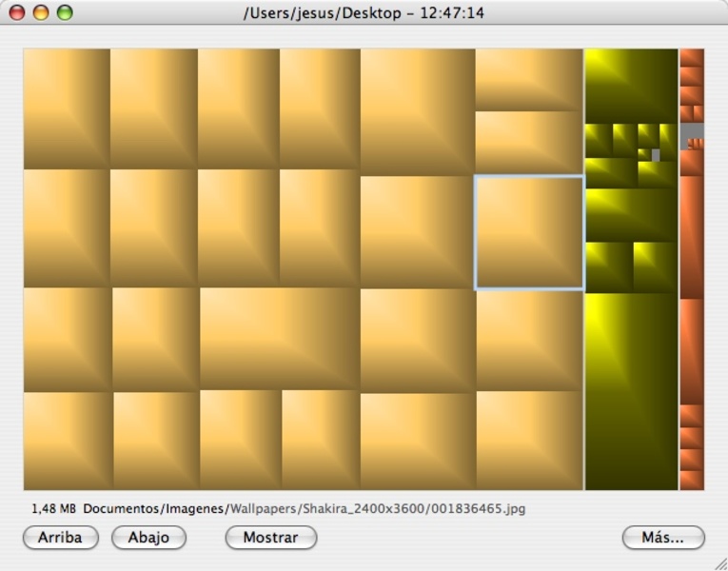
Task: Minimize the window with yellow button
Action: (x=41, y=12)
